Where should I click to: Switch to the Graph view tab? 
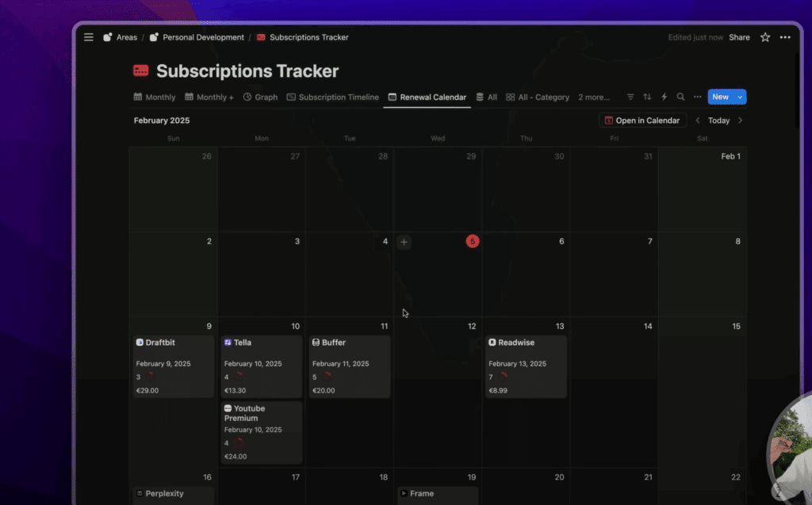click(x=260, y=98)
